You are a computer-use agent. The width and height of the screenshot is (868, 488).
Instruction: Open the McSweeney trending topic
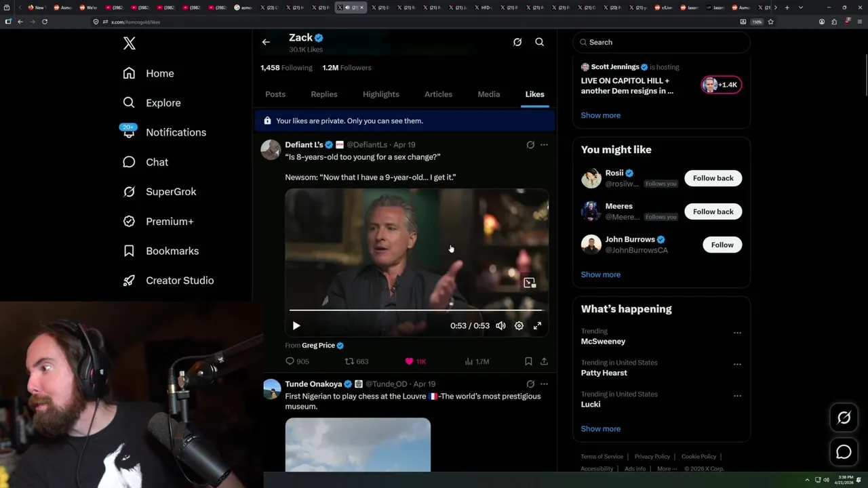(604, 342)
